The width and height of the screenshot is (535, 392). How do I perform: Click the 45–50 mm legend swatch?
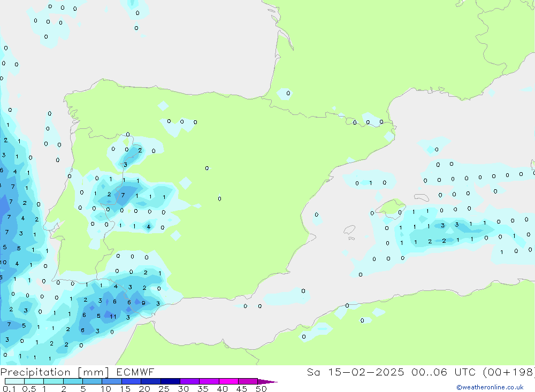248,381
